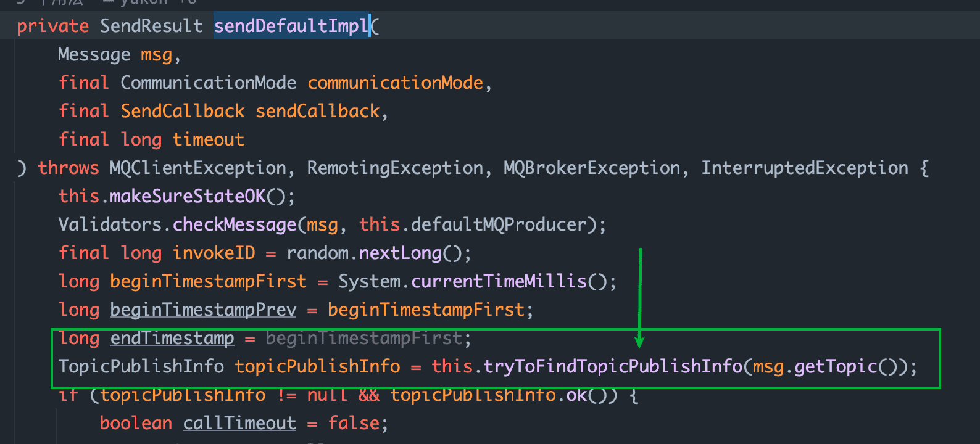Click MQBrokerException in throws clause
Image resolution: width=980 pixels, height=444 pixels.
[x=592, y=168]
